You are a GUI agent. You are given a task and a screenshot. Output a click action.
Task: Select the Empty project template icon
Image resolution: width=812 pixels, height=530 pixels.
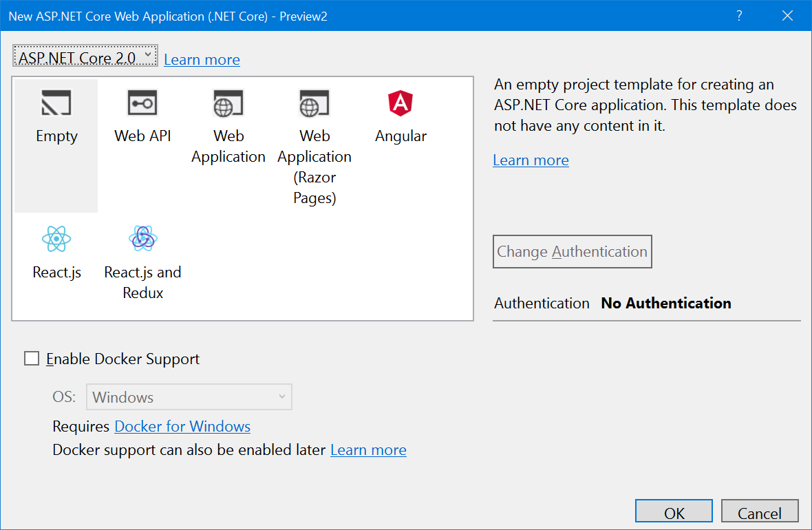pos(56,103)
